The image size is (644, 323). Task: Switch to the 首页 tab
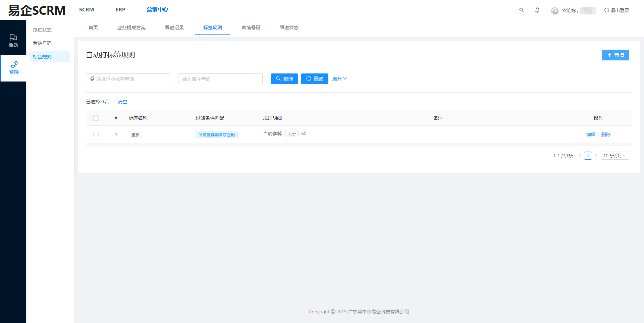[93, 28]
